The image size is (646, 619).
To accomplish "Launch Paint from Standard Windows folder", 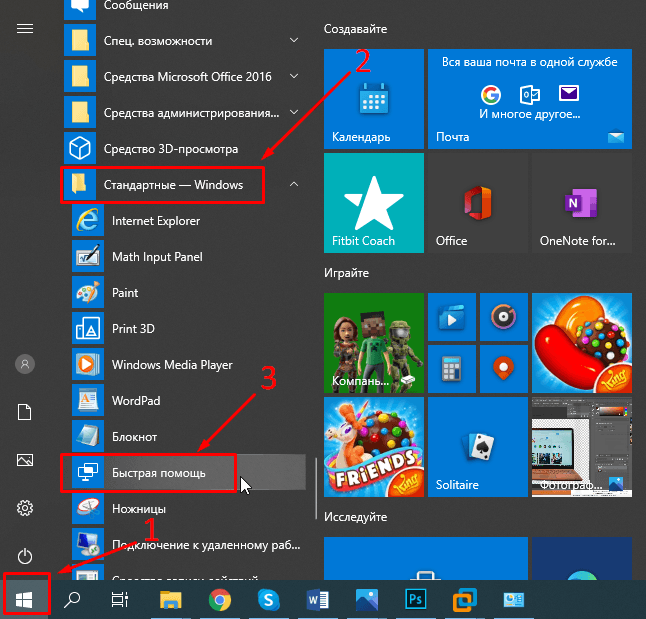I will pyautogui.click(x=125, y=293).
